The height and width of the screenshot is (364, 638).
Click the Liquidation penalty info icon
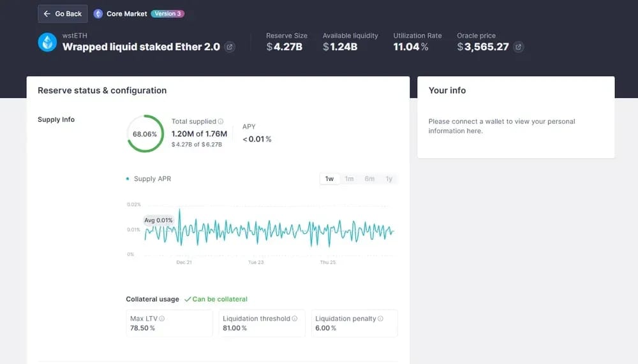(380, 319)
